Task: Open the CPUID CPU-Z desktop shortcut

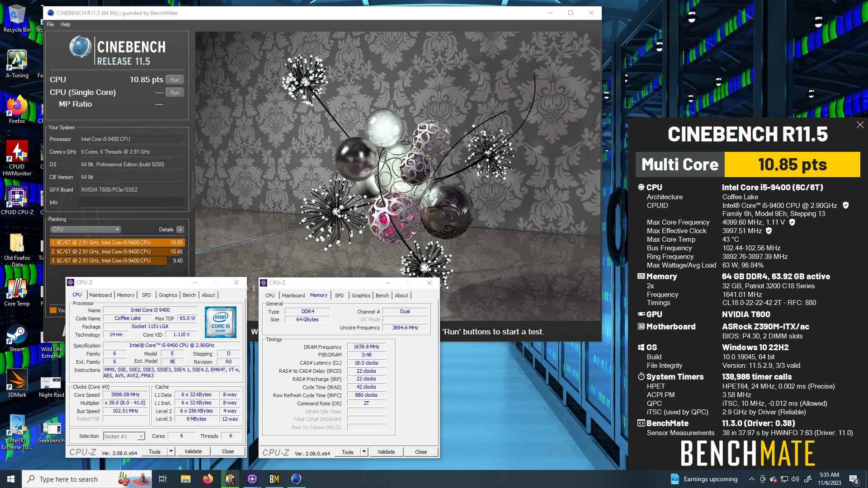Action: 17,201
